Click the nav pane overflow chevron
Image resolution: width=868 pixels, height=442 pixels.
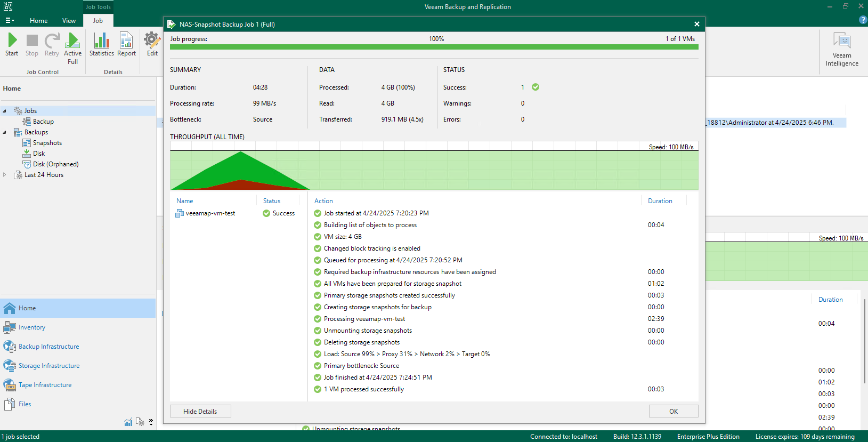[x=151, y=422]
